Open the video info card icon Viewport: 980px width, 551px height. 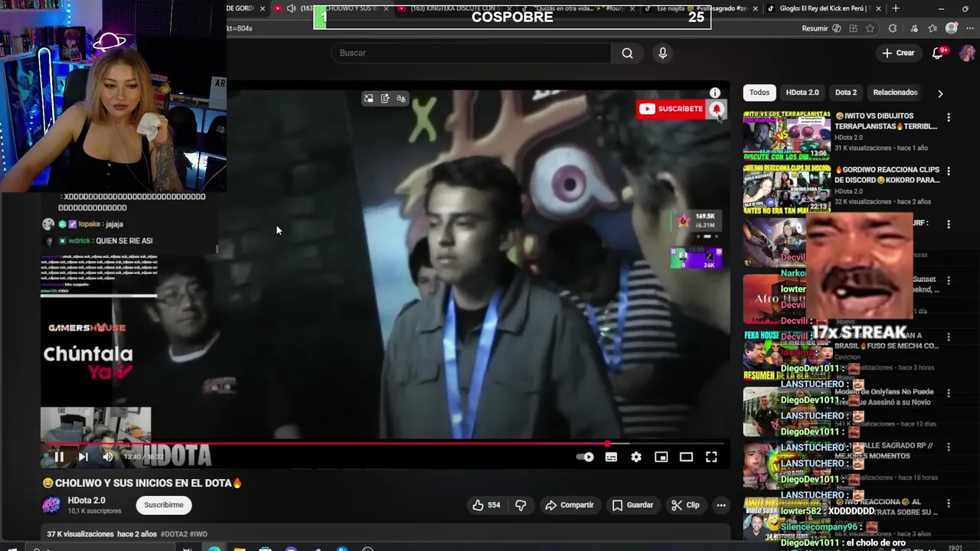coord(714,93)
